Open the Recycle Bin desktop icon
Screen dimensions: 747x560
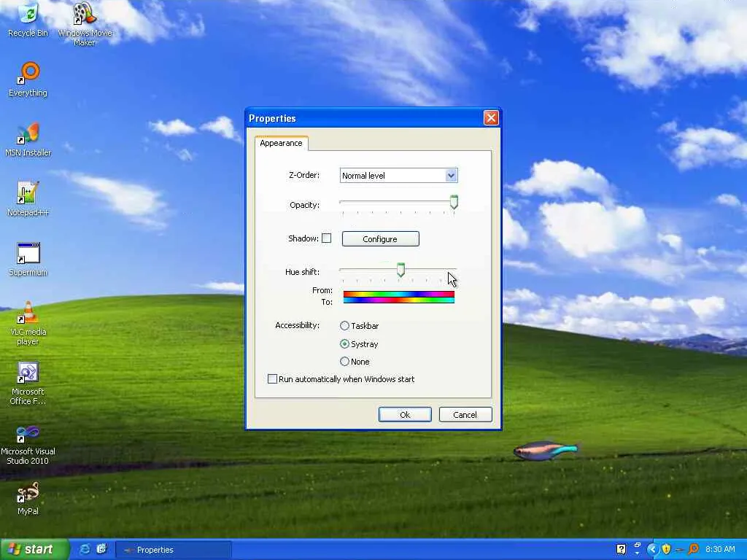[x=28, y=20]
